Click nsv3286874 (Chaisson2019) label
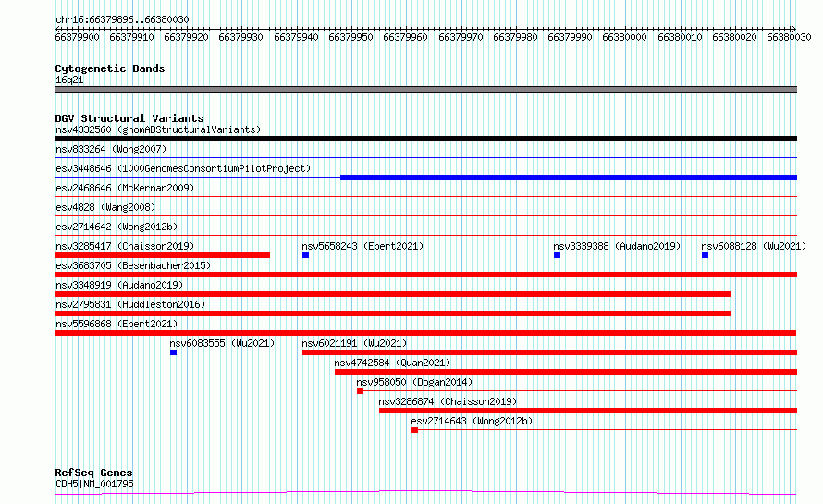 coord(448,401)
